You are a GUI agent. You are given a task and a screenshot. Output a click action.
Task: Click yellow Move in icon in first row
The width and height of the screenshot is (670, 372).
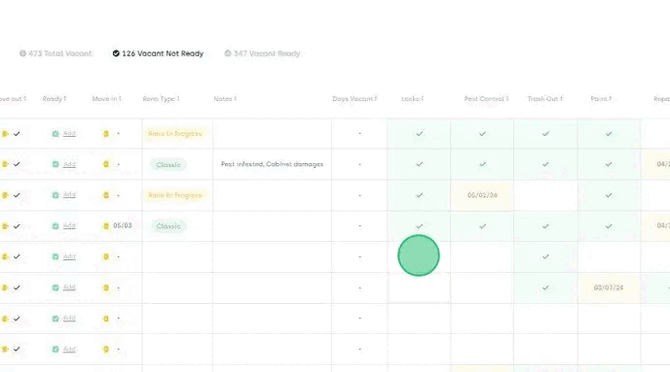[x=106, y=134]
